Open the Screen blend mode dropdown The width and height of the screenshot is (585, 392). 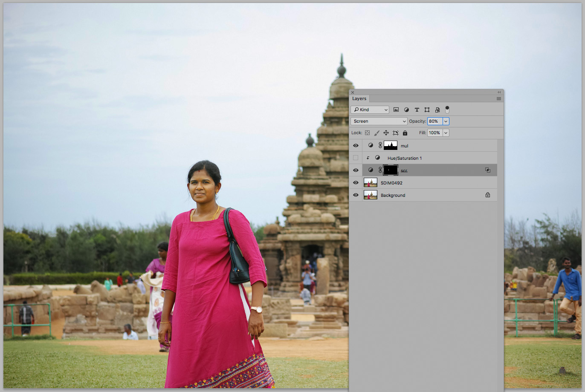[379, 121]
